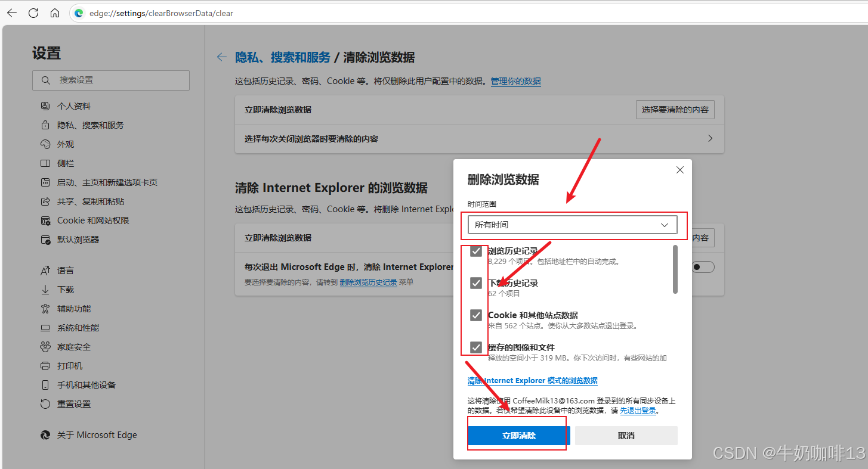Image resolution: width=868 pixels, height=469 pixels.
Task: Click the 家庭安全 family icon
Action: pos(45,347)
